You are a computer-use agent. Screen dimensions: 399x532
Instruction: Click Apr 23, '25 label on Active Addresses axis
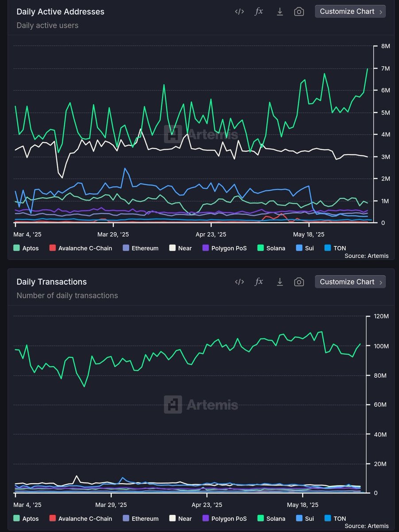tap(211, 234)
